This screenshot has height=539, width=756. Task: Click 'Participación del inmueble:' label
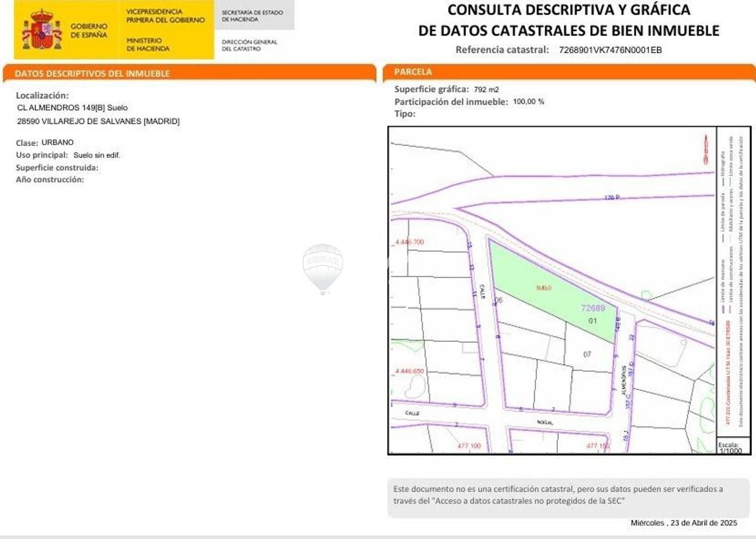[451, 102]
